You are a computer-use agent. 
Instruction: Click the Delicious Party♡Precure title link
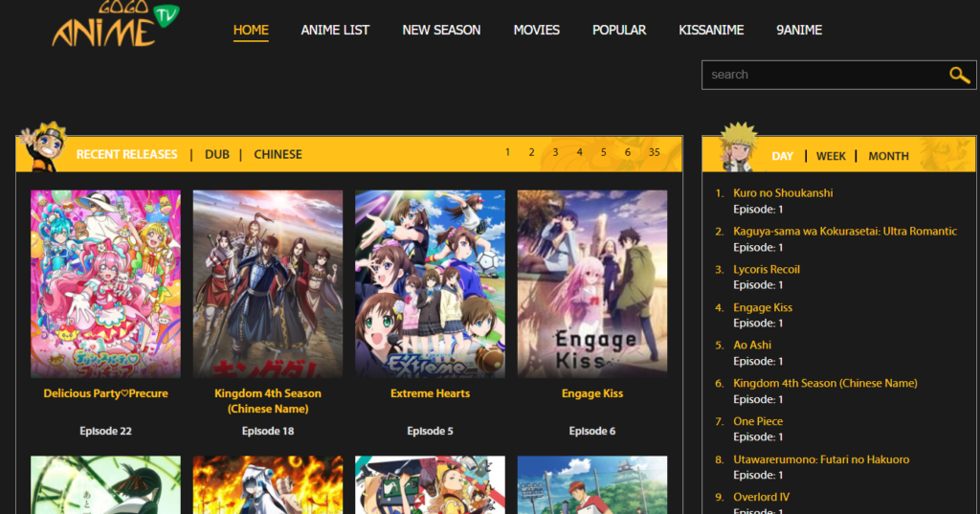[105, 393]
